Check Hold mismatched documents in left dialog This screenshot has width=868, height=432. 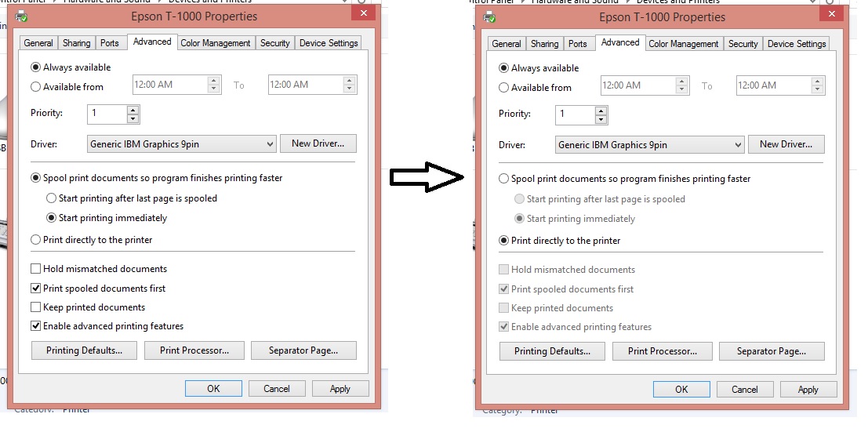(35, 269)
